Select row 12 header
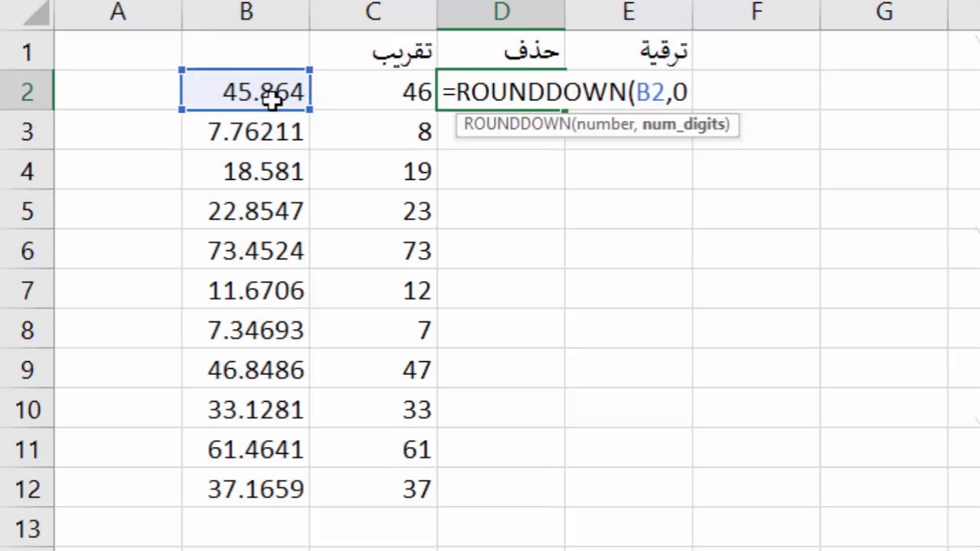The image size is (980, 551). click(27, 489)
